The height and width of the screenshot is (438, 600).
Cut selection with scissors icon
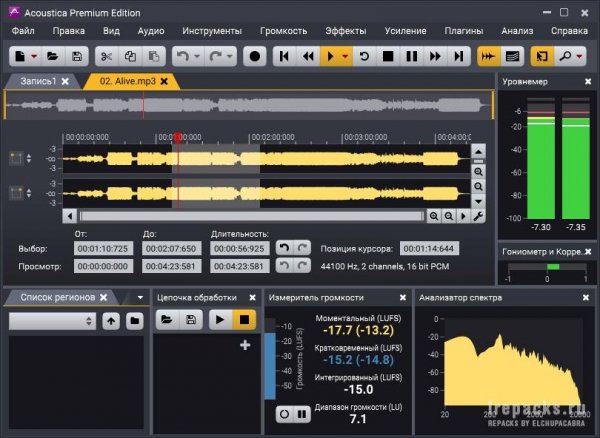106,57
